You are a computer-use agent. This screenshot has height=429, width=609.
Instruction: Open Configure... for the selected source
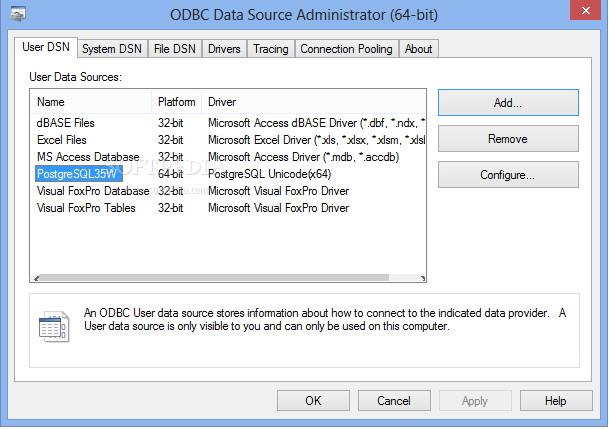(508, 174)
